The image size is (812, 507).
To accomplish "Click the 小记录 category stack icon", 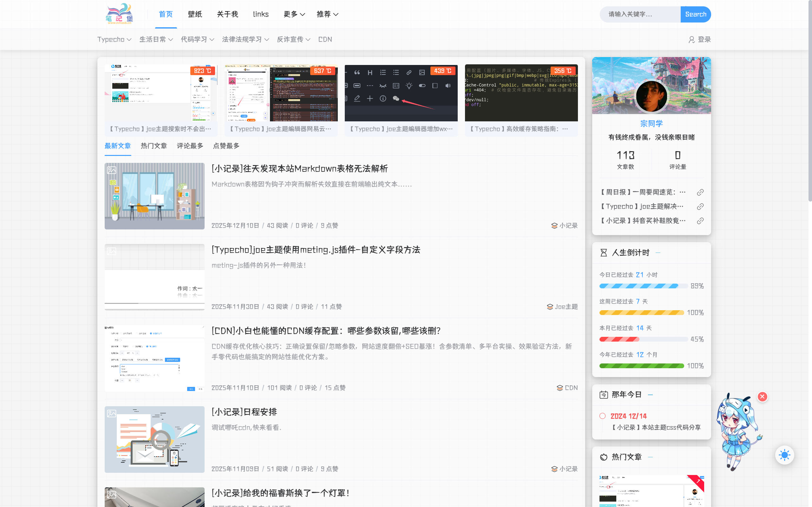I will tap(554, 225).
